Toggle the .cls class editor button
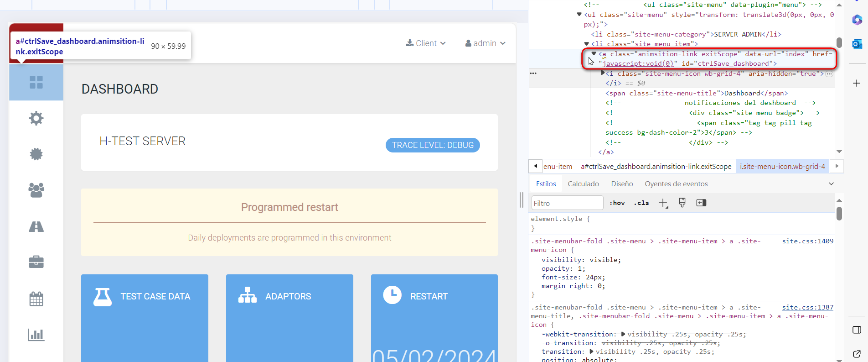868x362 pixels. pyautogui.click(x=641, y=203)
